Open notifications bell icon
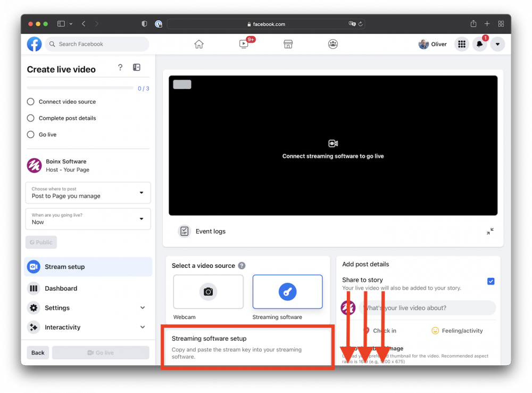The width and height of the screenshot is (532, 393). (479, 44)
